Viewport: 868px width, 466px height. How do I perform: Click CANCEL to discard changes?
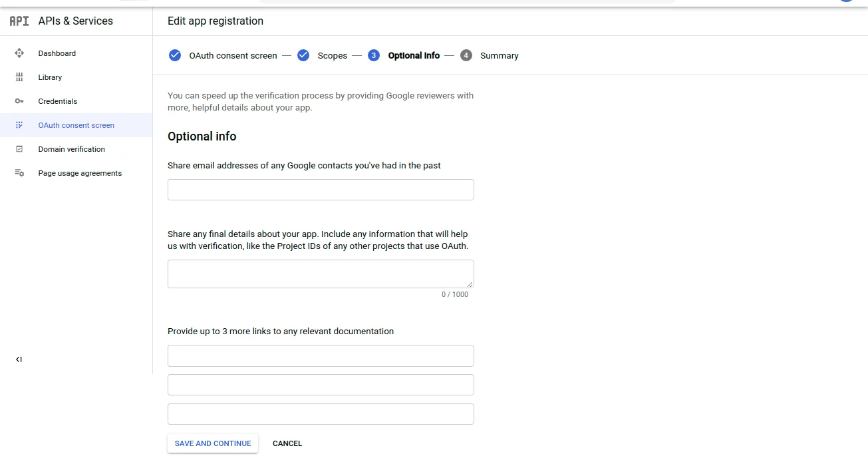pyautogui.click(x=287, y=443)
